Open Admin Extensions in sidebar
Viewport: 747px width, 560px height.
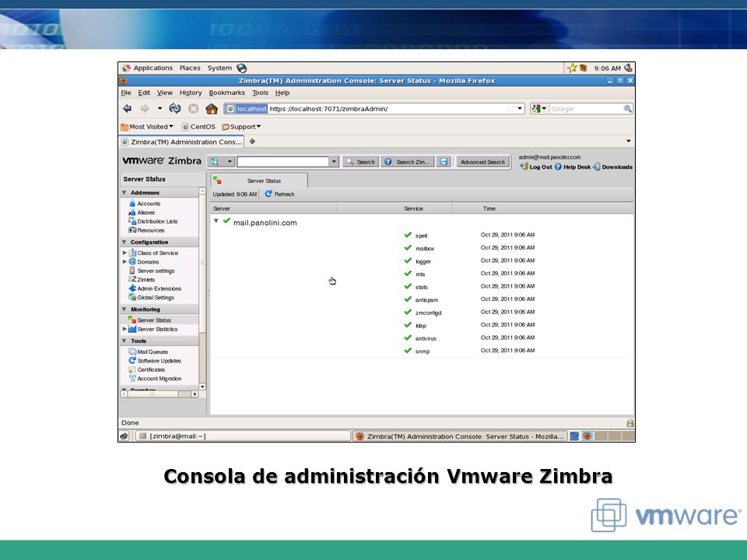click(x=159, y=289)
